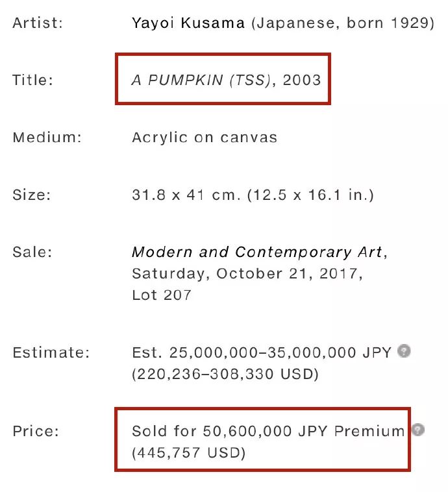Screen dimensions: 448x492
Task: Click the Saturday, October 21, 2017 date
Action: (247, 274)
